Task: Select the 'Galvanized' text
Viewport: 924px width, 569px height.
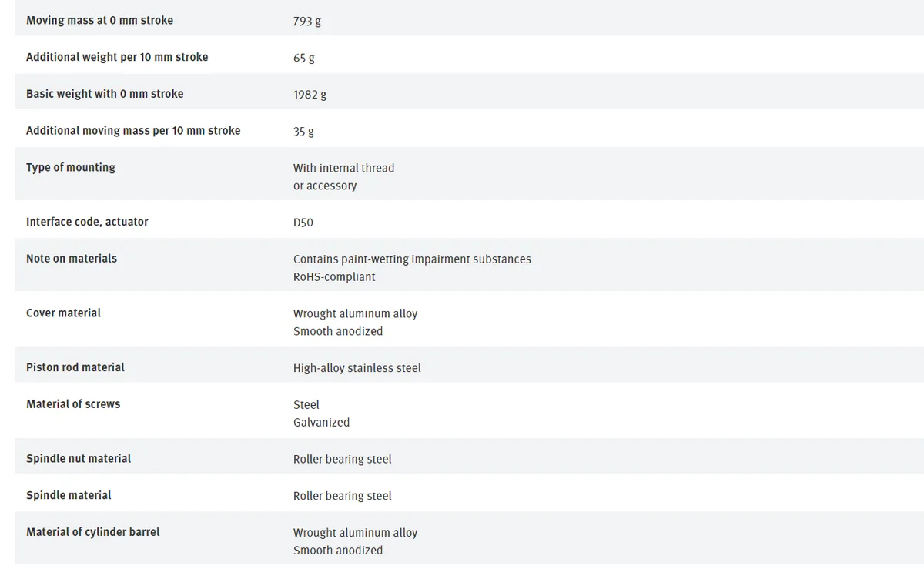Action: point(321,422)
